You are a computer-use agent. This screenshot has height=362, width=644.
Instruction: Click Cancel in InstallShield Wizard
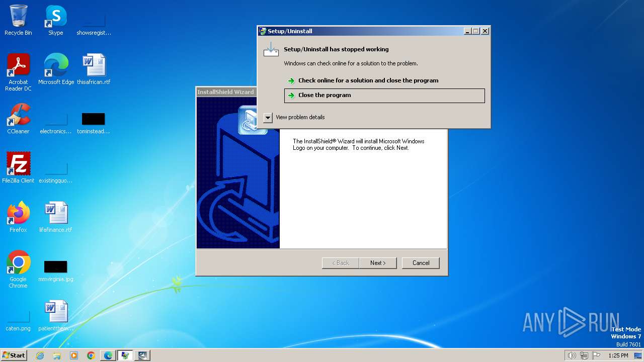tap(421, 263)
